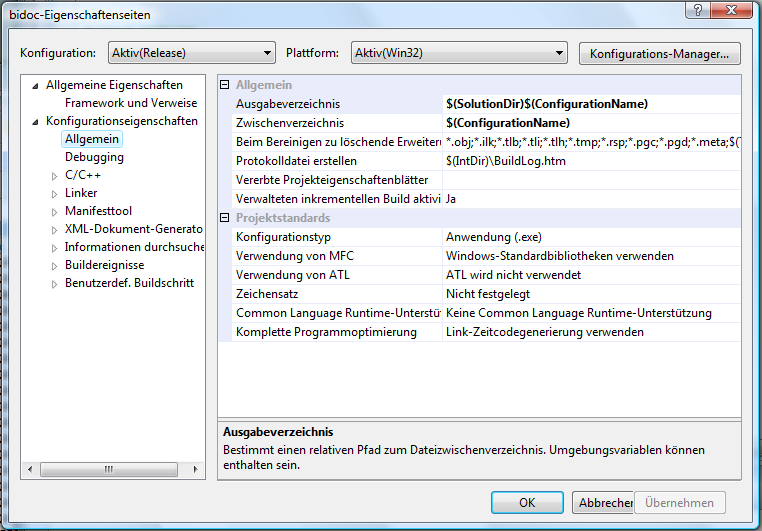762x531 pixels.
Task: Click the Konfigurationstyp value field
Action: [x=590, y=237]
